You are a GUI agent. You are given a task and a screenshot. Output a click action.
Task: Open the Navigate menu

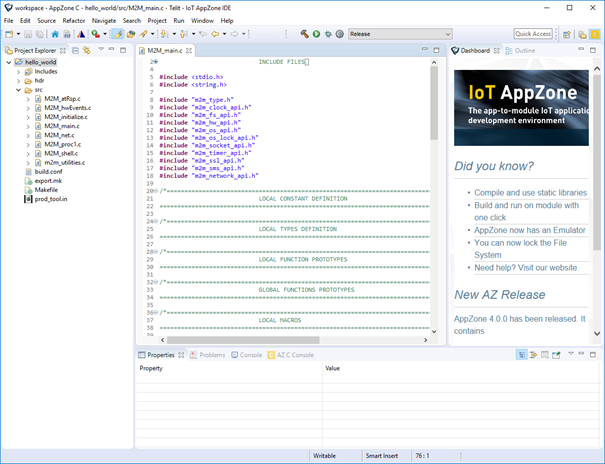point(104,21)
